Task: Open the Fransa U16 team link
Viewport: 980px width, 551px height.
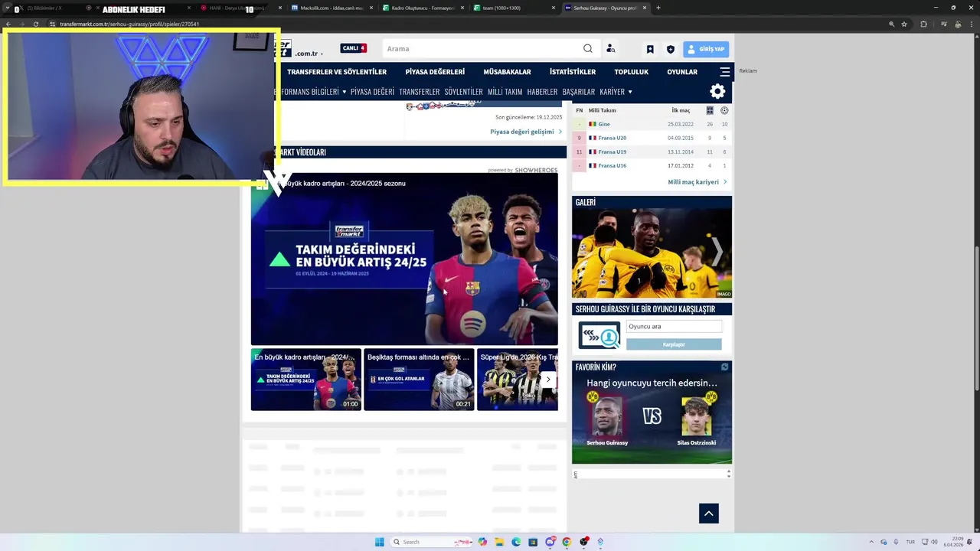Action: click(x=612, y=165)
